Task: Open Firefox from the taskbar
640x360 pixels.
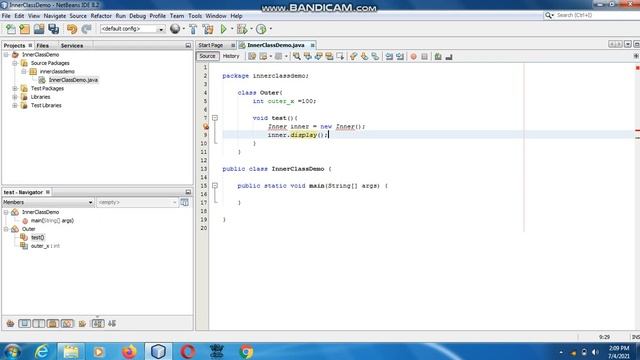Action: pyautogui.click(x=129, y=351)
